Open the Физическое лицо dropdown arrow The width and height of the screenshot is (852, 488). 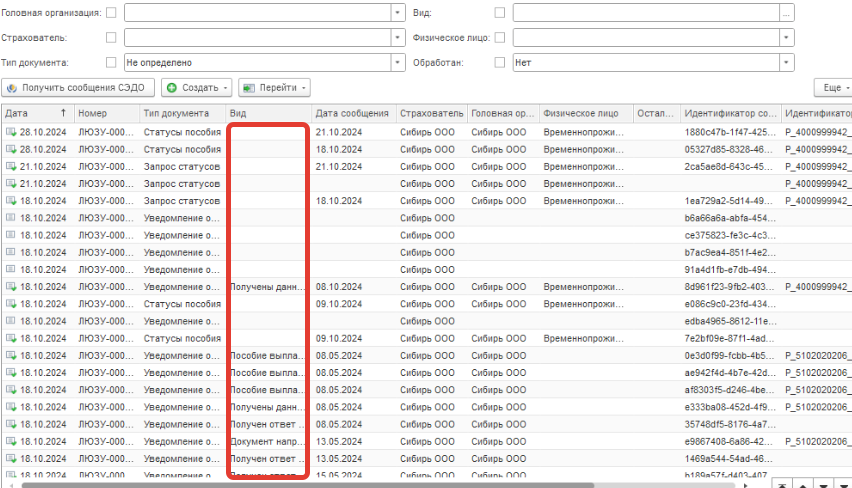(x=787, y=37)
